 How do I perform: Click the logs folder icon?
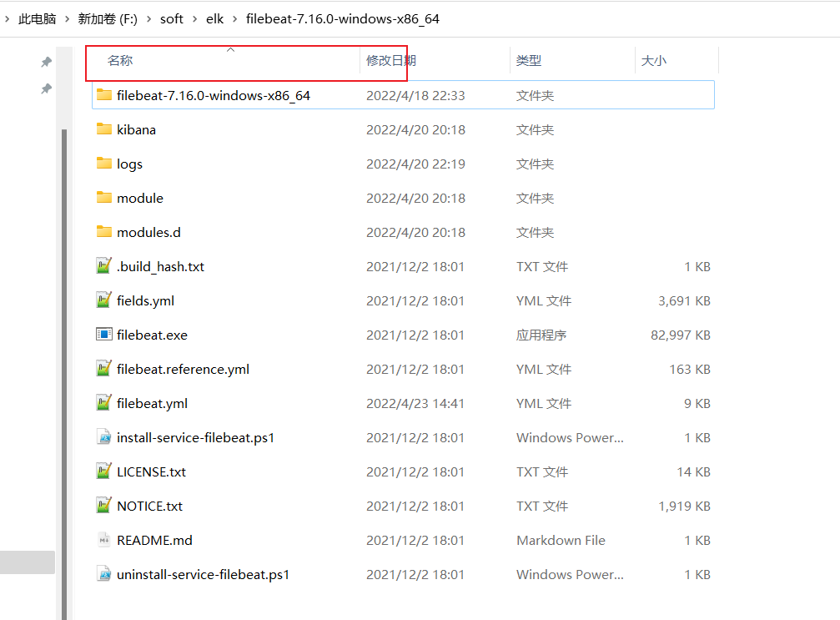104,164
